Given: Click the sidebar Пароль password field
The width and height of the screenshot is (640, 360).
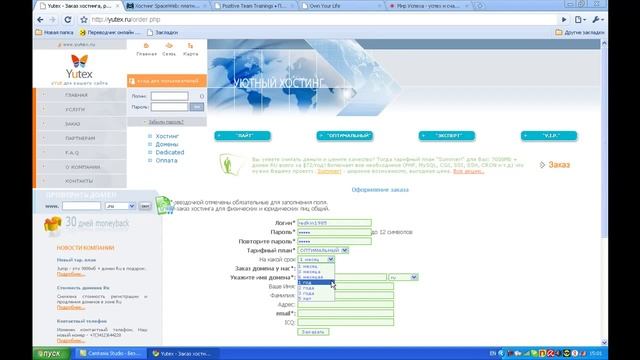Looking at the screenshot, I should pyautogui.click(x=169, y=107).
